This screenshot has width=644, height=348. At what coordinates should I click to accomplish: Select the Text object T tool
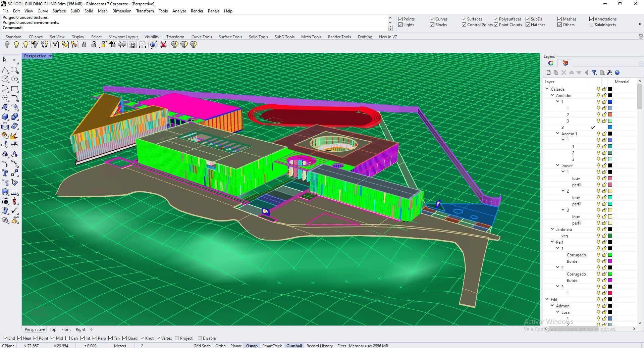pos(5,173)
